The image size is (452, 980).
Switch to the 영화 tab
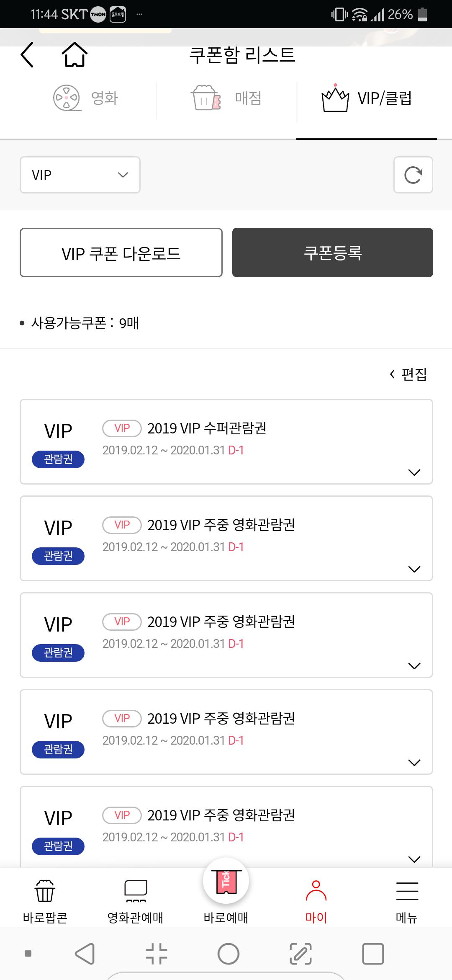click(x=86, y=98)
